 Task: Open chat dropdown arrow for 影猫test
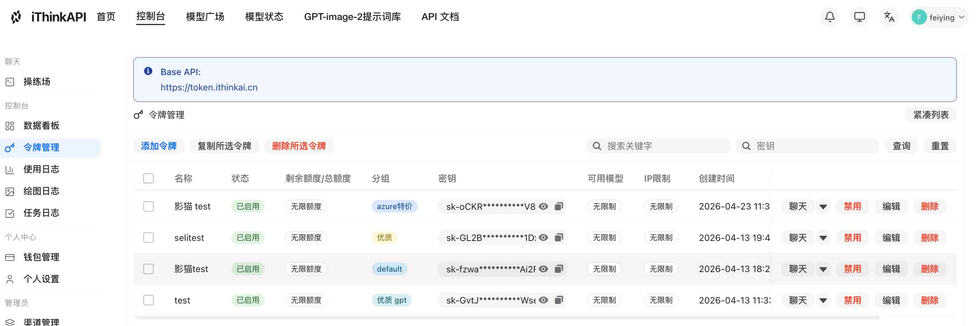pyautogui.click(x=823, y=269)
